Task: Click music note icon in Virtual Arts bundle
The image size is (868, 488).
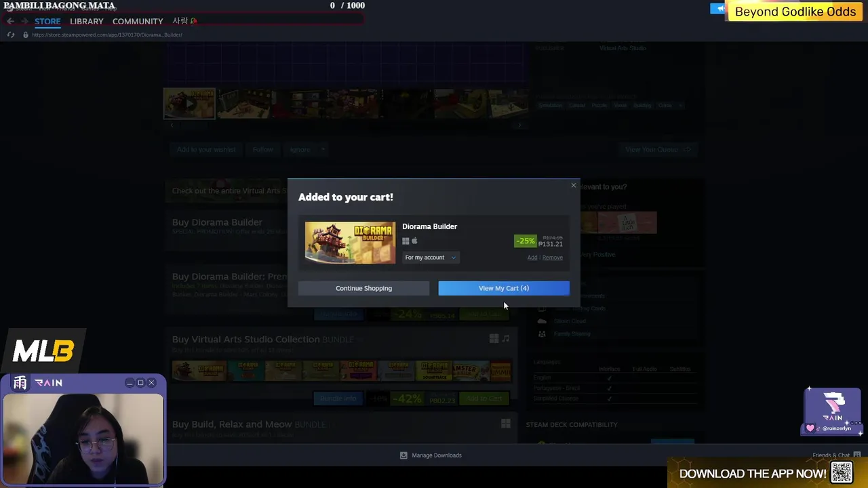Action: pyautogui.click(x=505, y=338)
